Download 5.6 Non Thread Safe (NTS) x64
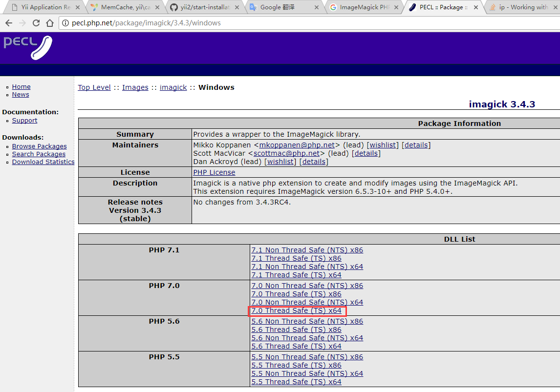 [x=307, y=338]
